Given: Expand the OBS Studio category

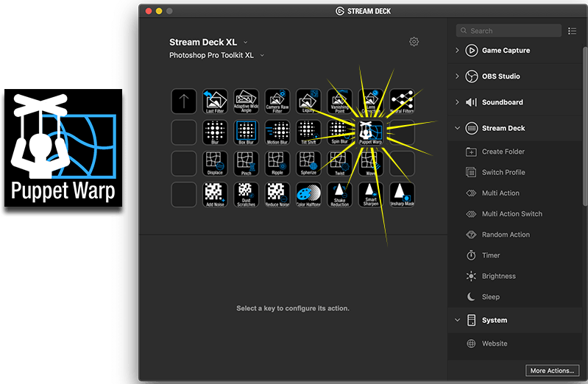Looking at the screenshot, I should pyautogui.click(x=457, y=76).
